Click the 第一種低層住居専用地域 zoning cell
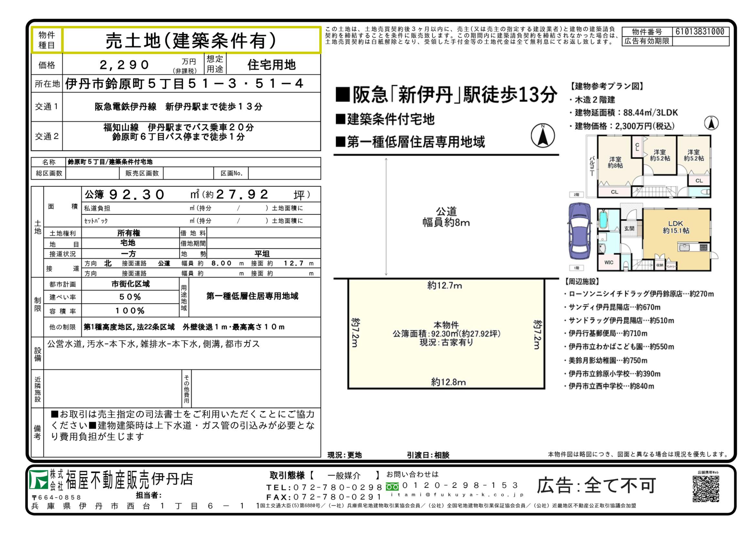This screenshot has height=534, width=756. coord(252,296)
